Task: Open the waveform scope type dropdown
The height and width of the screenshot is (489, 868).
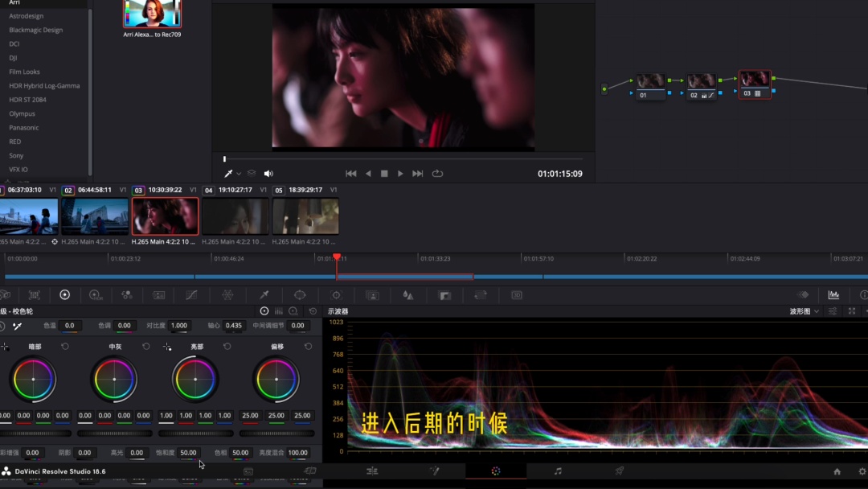Action: point(805,311)
